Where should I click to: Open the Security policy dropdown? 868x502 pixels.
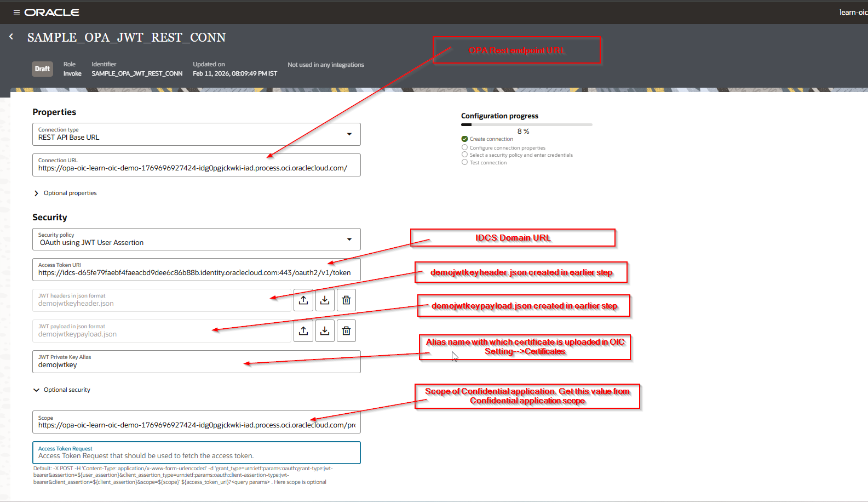349,239
